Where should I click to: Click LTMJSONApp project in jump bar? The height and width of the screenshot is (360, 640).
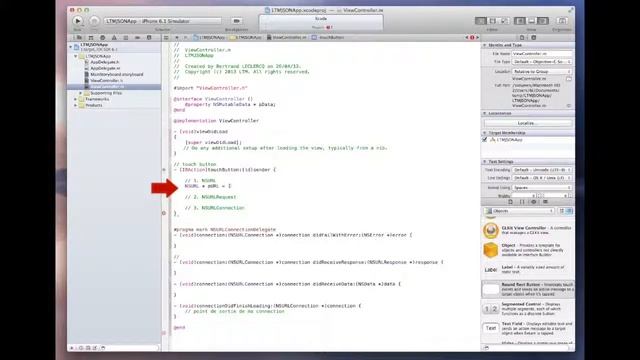(x=209, y=38)
